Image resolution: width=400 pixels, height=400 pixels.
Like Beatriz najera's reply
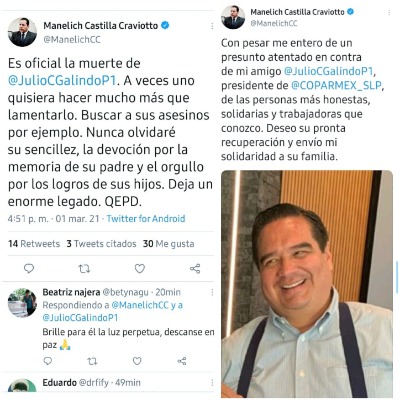[x=137, y=361]
